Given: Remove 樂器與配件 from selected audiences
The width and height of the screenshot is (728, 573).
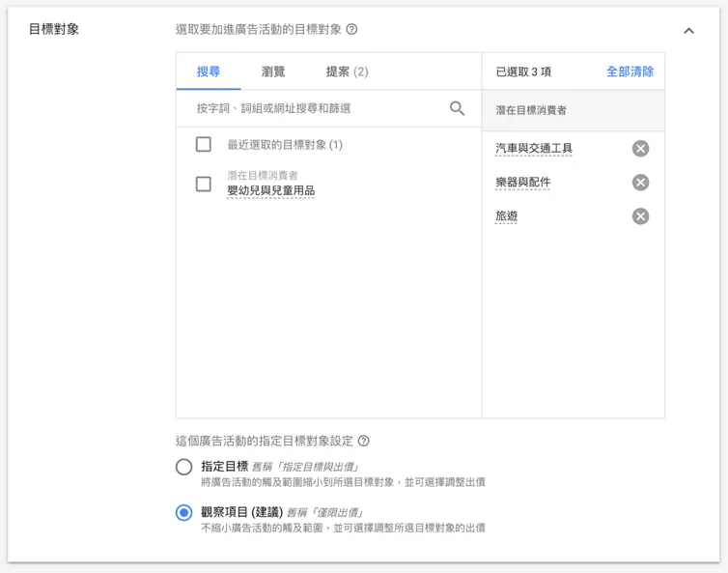Looking at the screenshot, I should pos(640,183).
